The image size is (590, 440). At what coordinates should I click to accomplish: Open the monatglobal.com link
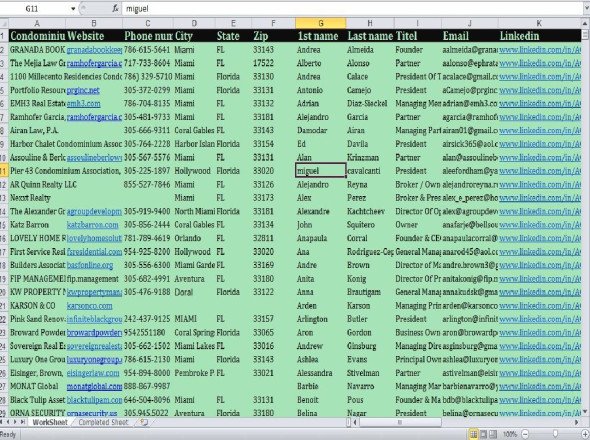pos(94,387)
